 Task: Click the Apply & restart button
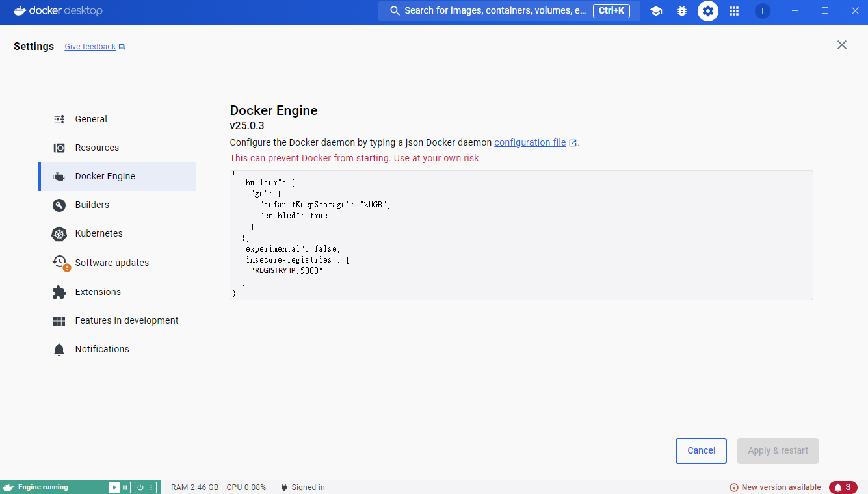(x=778, y=450)
